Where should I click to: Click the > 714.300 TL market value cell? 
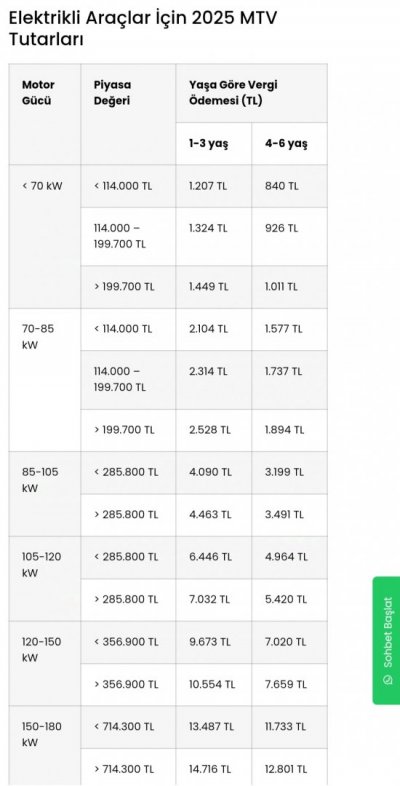tap(128, 767)
